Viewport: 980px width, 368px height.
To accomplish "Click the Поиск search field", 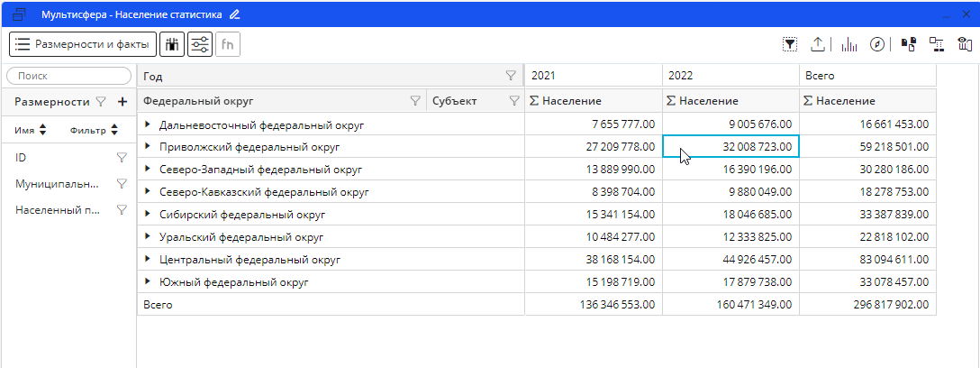I will [x=68, y=77].
